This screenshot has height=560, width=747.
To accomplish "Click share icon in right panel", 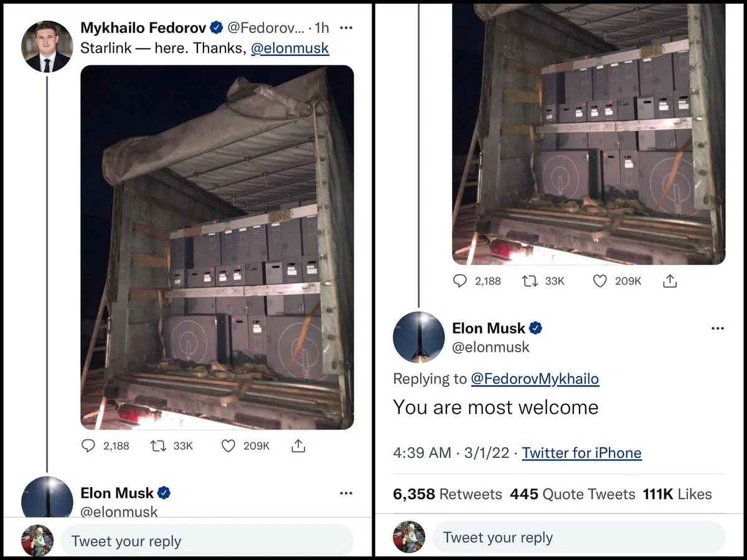I will pos(670,281).
